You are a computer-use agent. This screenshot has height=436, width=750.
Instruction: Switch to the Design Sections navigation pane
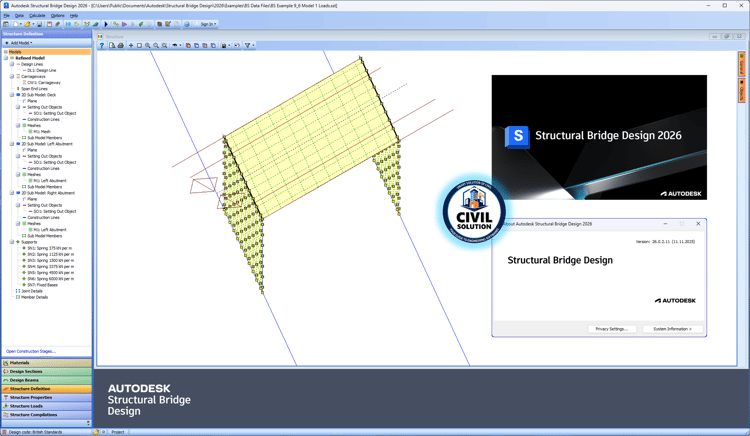click(46, 371)
